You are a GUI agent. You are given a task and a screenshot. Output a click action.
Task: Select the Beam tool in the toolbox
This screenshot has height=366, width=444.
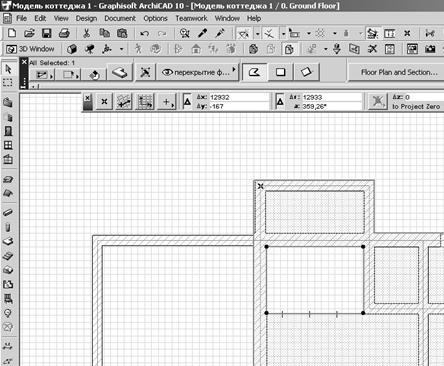(8, 213)
